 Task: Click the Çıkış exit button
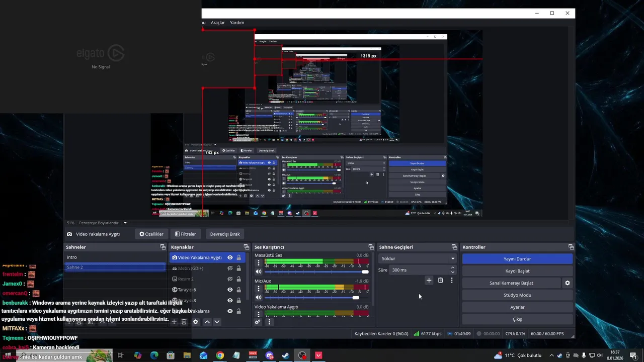[517, 319]
